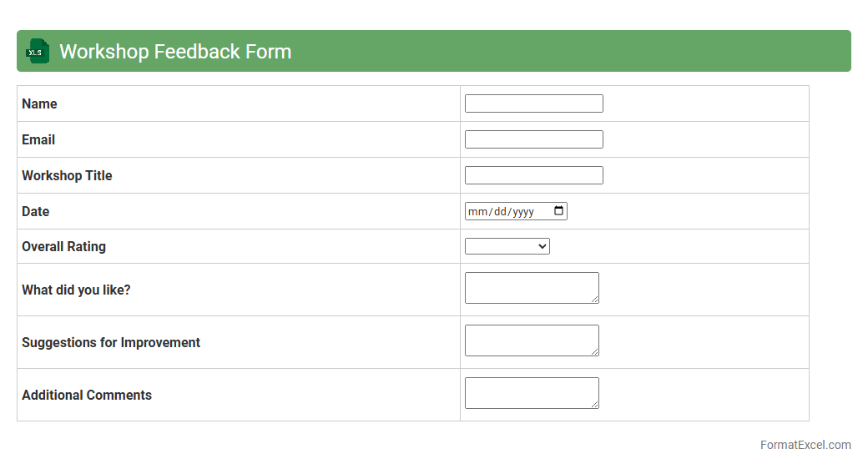Click the Email label text
Viewport: 868px width, 469px height.
click(38, 140)
